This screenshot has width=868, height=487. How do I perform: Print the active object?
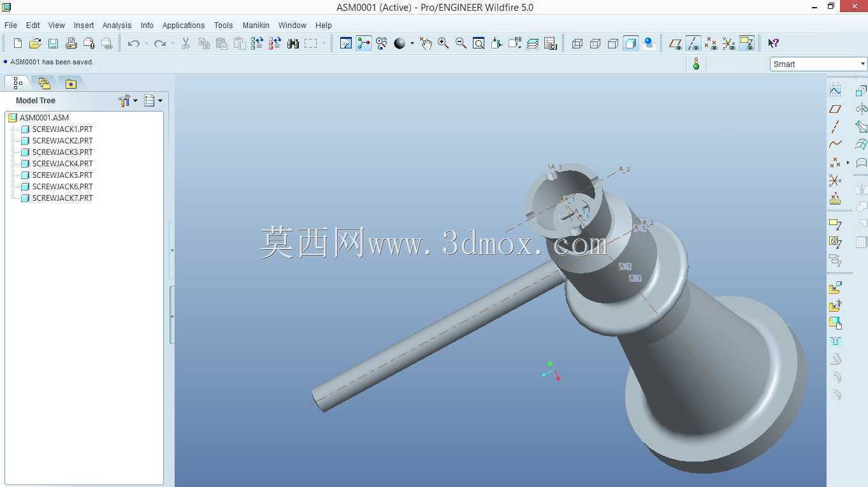pos(71,43)
